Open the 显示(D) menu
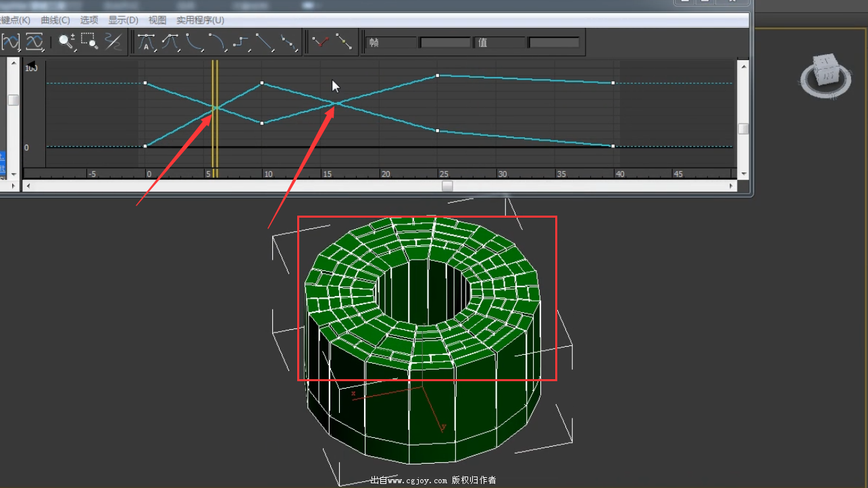Image resolution: width=868 pixels, height=488 pixels. tap(123, 20)
